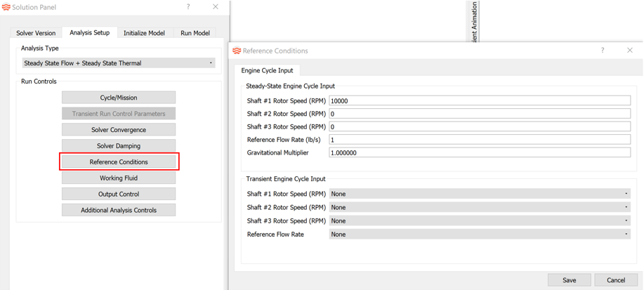Image resolution: width=644 pixels, height=290 pixels.
Task: Save the reference conditions
Action: pyautogui.click(x=569, y=280)
